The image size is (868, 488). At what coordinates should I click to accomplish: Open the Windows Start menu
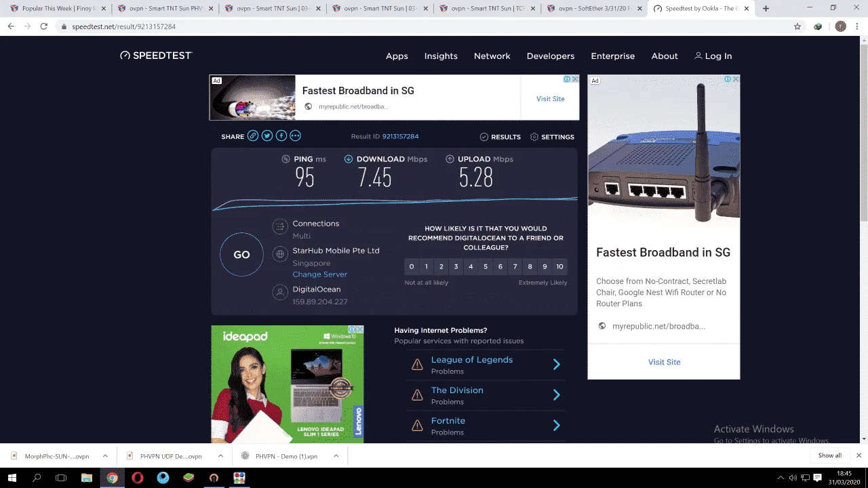tap(12, 478)
